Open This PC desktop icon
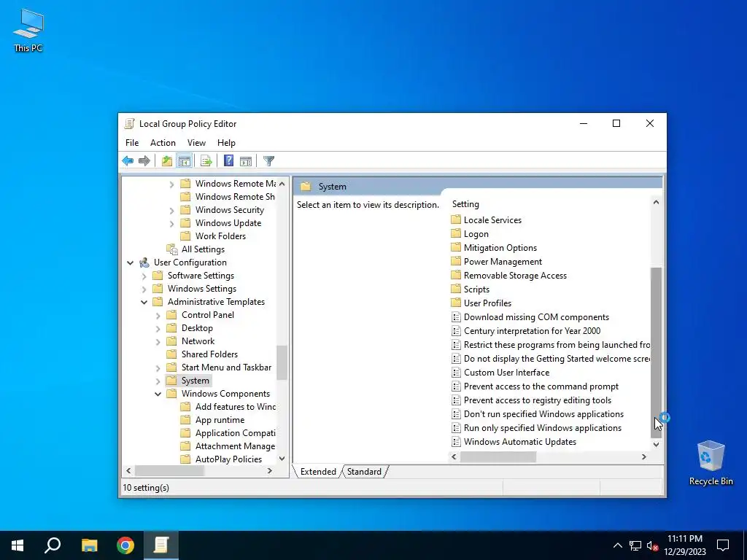 28,31
